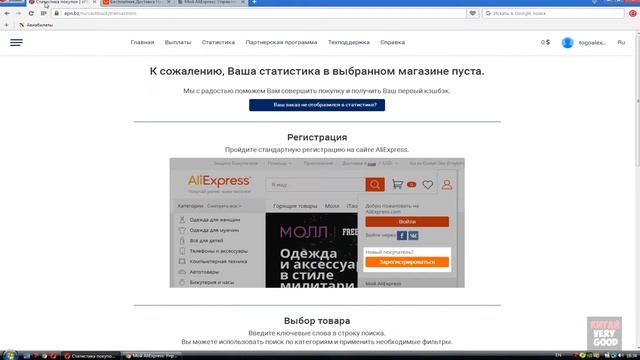The height and width of the screenshot is (360, 640).
Task: Click the EN language indicator in the tray
Action: pos(558,356)
